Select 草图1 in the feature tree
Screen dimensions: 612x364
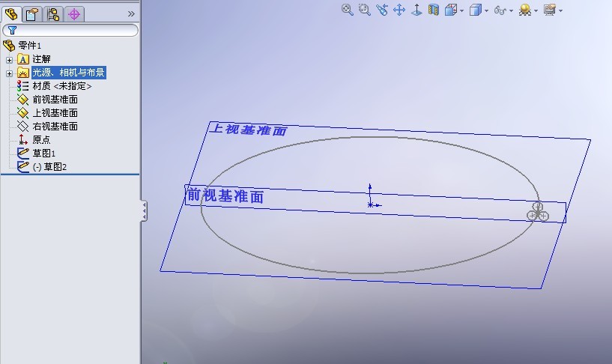[x=43, y=154]
